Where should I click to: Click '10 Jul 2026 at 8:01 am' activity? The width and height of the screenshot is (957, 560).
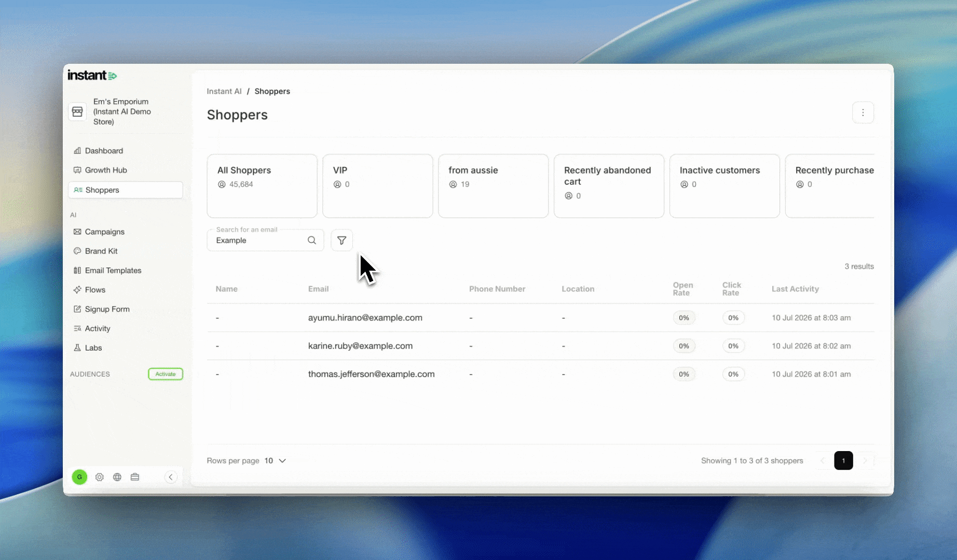811,374
